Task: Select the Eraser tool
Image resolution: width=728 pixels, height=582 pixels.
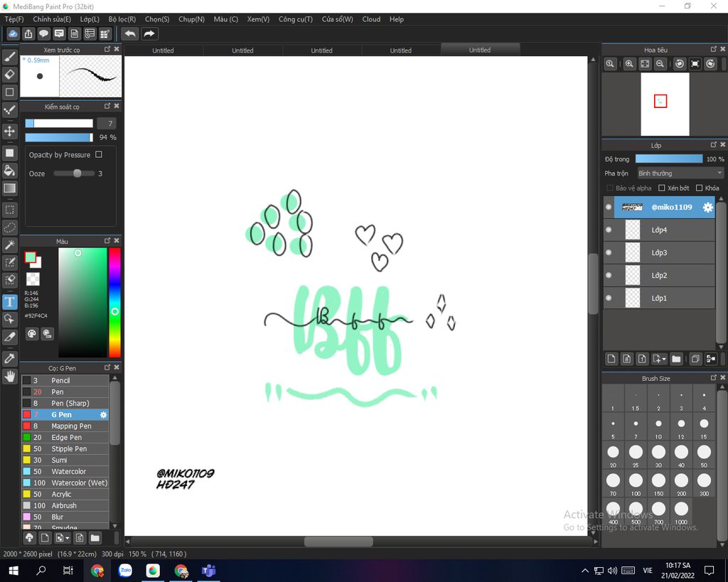Action: coord(9,74)
